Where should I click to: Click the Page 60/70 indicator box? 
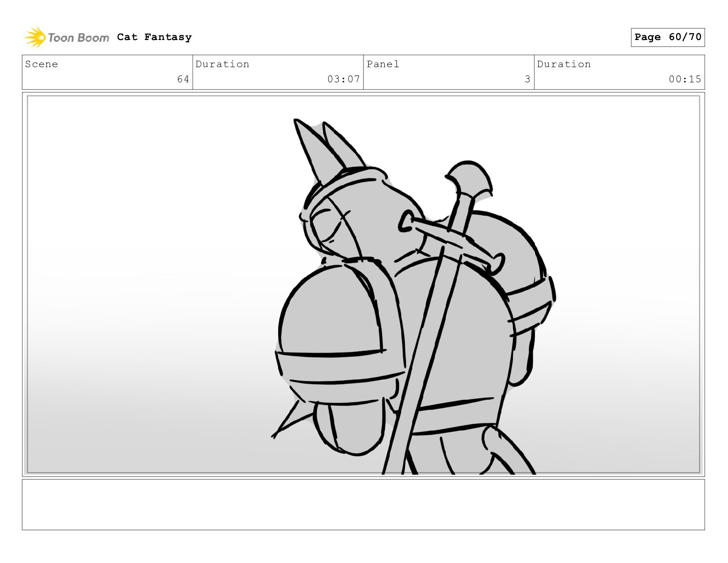pos(667,37)
